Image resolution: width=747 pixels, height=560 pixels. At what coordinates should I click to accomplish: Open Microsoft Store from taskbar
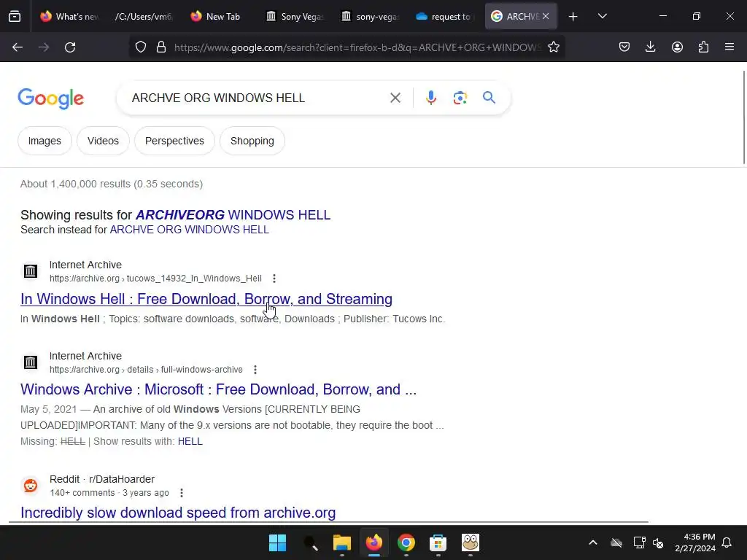click(x=438, y=542)
